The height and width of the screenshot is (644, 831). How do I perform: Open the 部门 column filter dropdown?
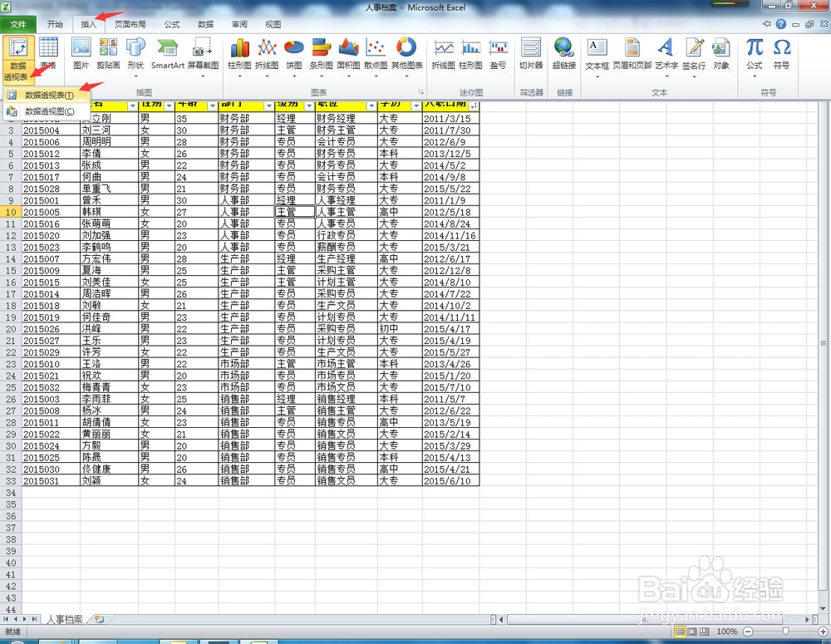point(268,105)
